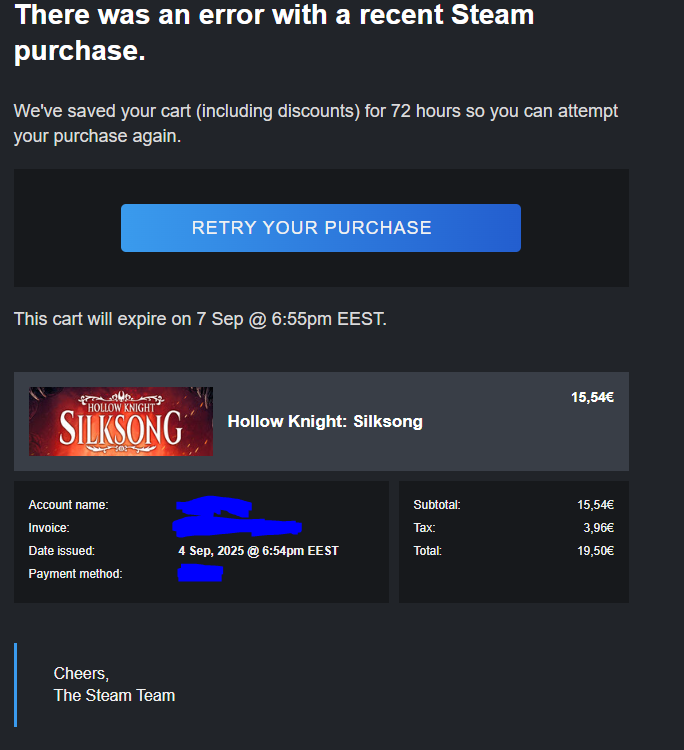Viewport: 684px width, 750px height.
Task: Click the Account name label
Action: point(68,505)
